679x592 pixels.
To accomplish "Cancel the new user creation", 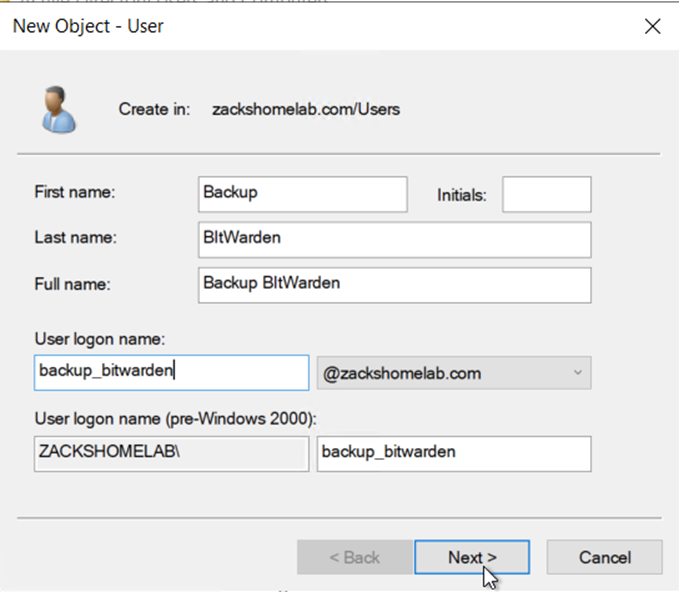I will [x=605, y=557].
